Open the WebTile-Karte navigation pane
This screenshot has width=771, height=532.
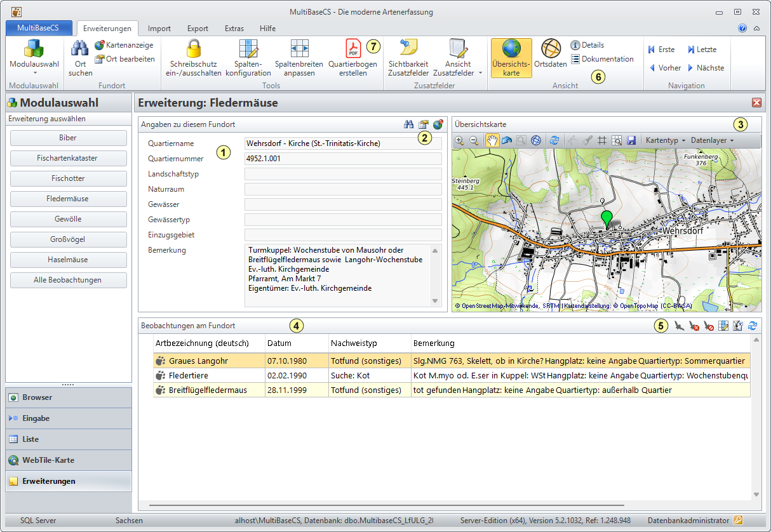coord(69,460)
